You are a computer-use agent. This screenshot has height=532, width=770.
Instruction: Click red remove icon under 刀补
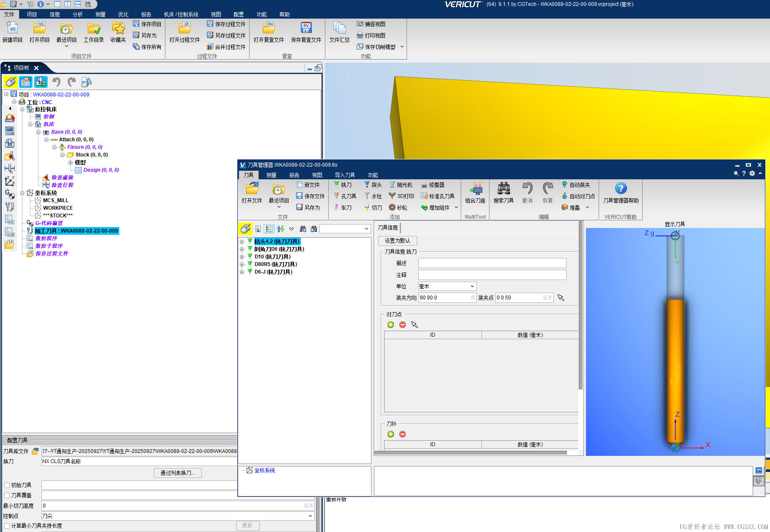(402, 434)
